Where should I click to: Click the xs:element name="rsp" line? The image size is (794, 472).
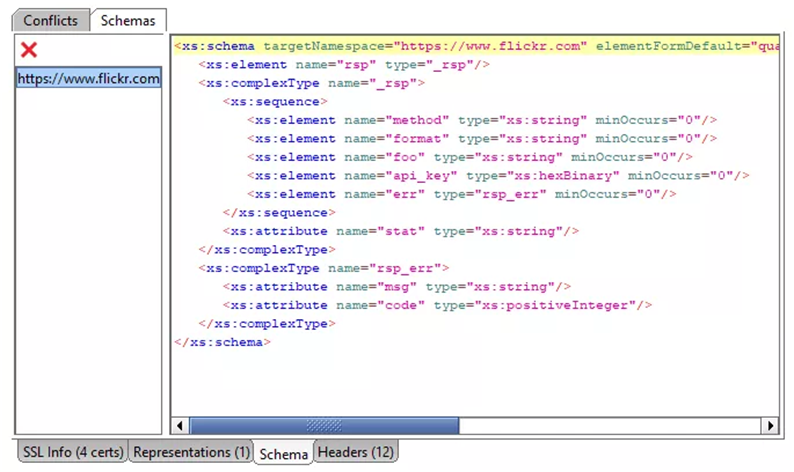[x=344, y=65]
